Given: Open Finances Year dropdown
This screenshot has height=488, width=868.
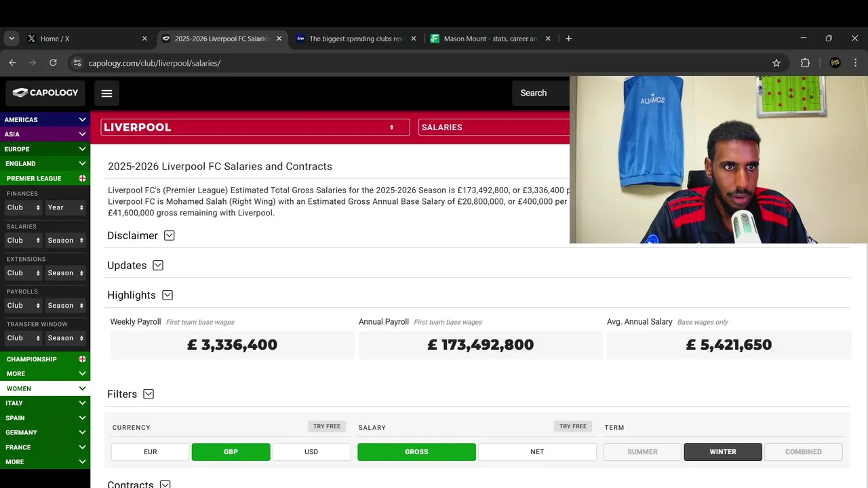Looking at the screenshot, I should click(x=66, y=207).
